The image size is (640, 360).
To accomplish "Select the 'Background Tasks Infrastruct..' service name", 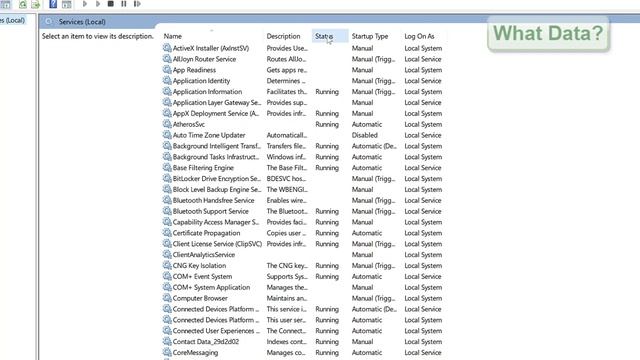I will 216,157.
